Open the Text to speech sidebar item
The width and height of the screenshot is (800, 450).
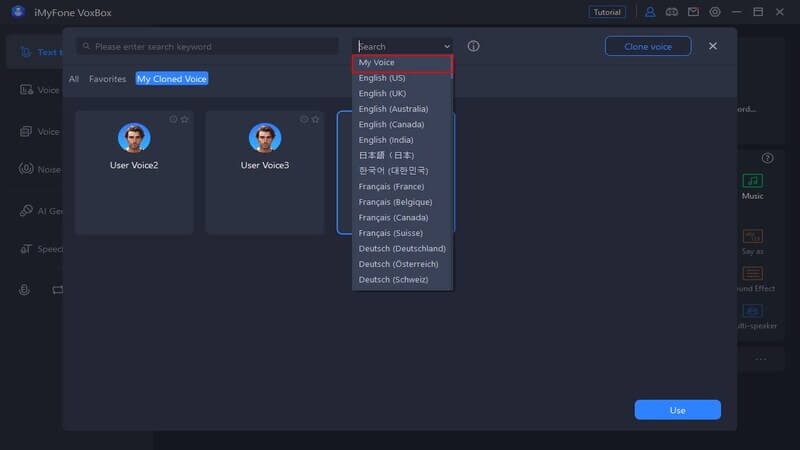(35, 52)
